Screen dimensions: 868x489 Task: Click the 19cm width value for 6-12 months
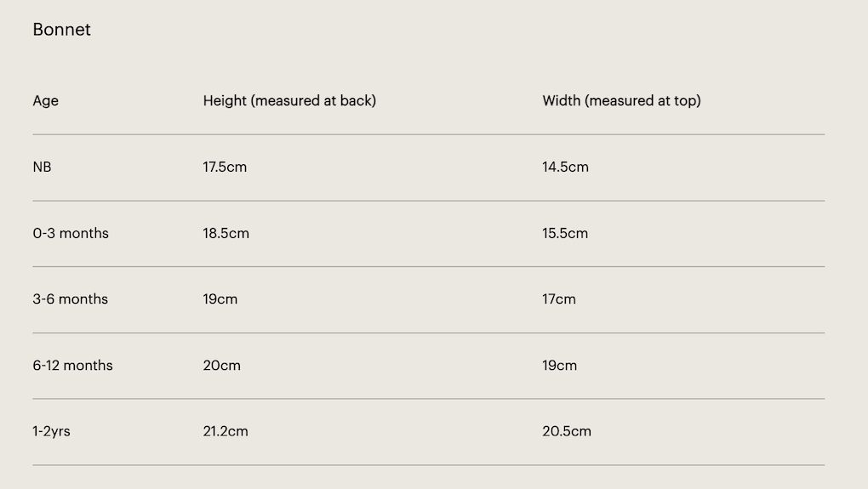(x=559, y=366)
